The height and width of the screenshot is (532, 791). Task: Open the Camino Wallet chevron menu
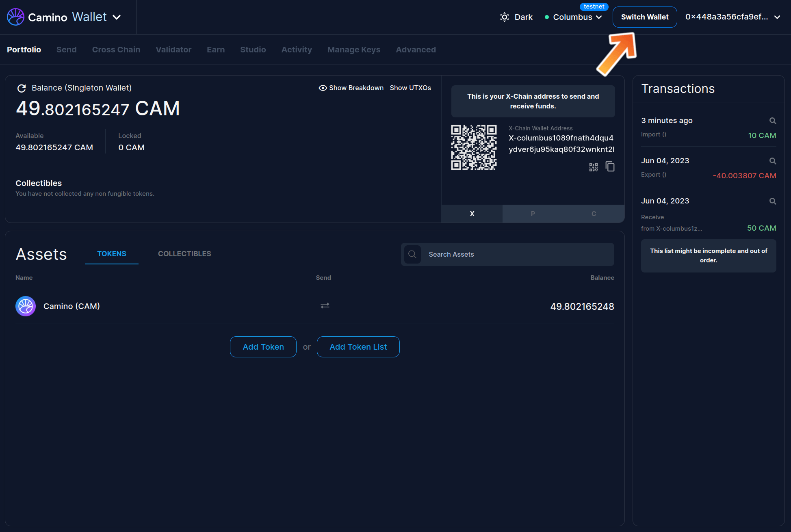[117, 17]
